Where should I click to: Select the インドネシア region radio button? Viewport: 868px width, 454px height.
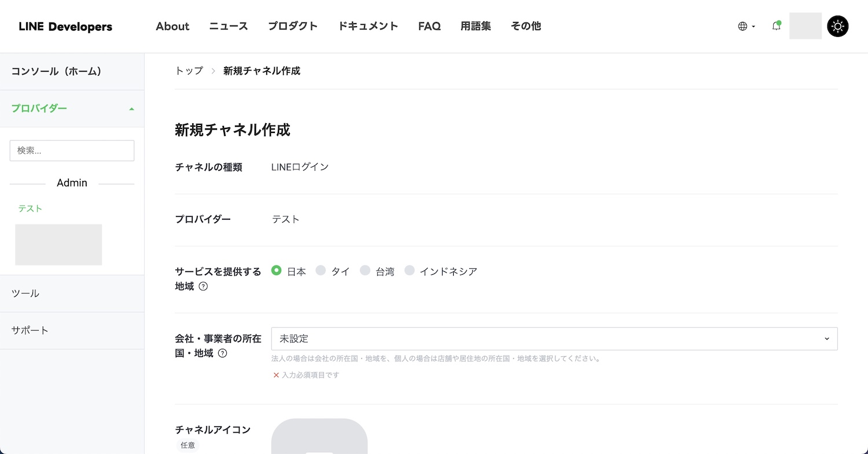coord(410,270)
